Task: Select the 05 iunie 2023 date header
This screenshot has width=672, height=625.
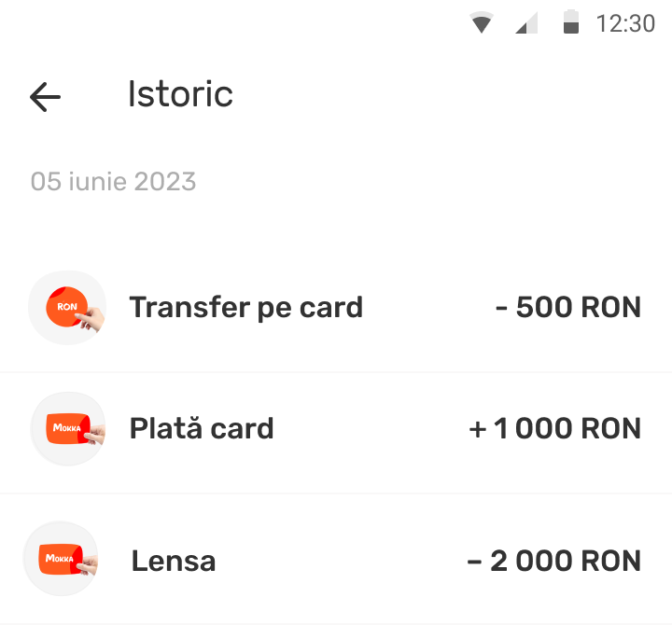Action: pos(113,181)
